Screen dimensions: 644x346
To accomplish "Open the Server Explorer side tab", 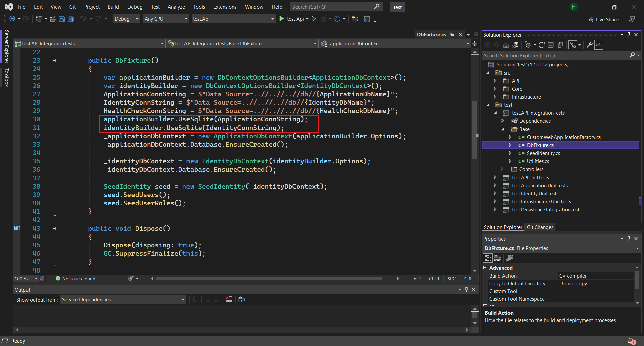I will click(6, 47).
